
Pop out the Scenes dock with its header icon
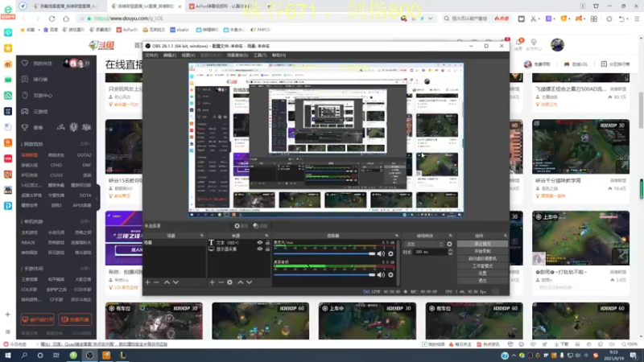[202, 236]
